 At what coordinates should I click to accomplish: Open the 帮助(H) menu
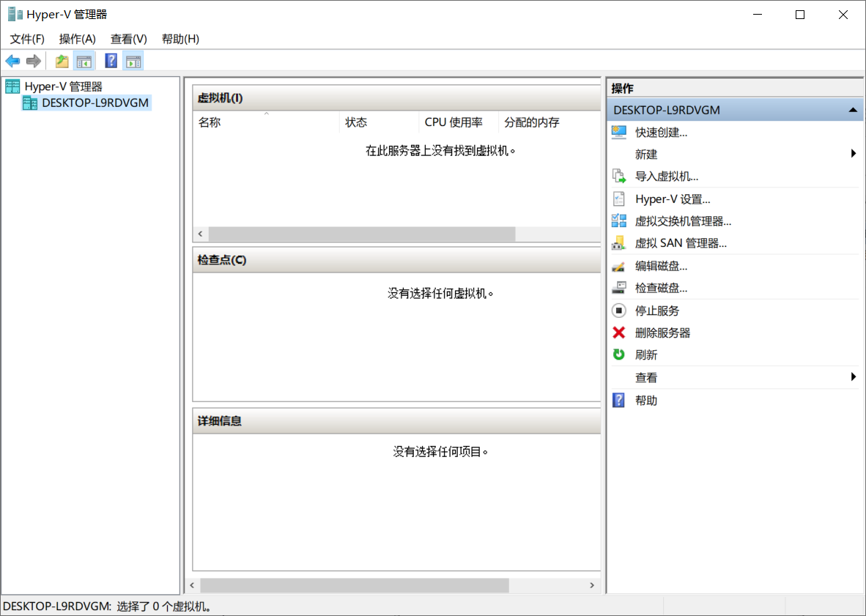pos(181,40)
